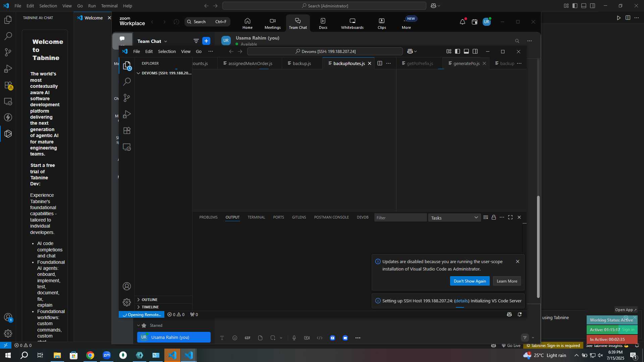Collapse the DEVOMS SSH folder tree
The height and width of the screenshot is (362, 644).
coord(163,73)
